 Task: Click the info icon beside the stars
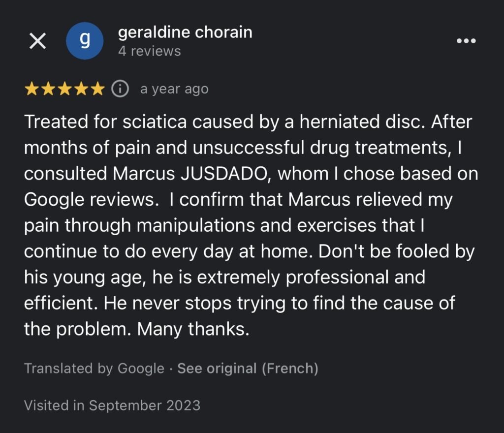[120, 89]
